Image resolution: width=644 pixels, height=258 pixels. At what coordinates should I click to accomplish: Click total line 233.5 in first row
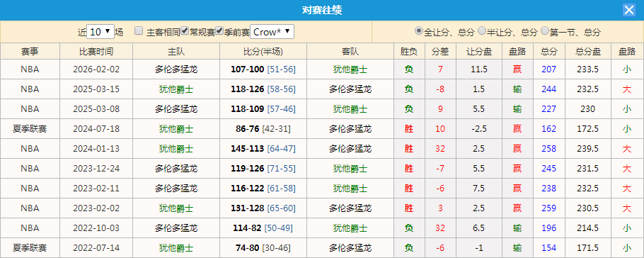tap(588, 69)
